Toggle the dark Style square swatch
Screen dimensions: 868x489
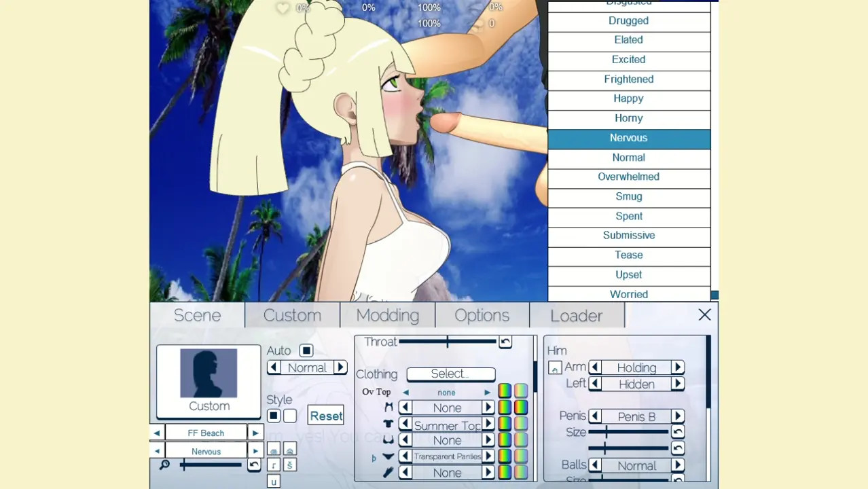274,415
